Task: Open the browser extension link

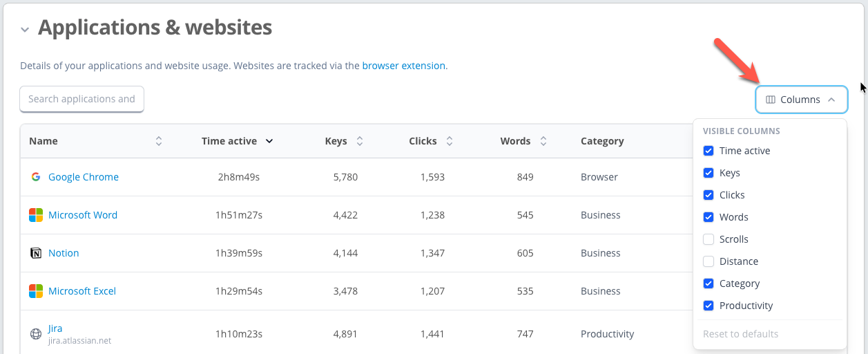Action: [404, 66]
